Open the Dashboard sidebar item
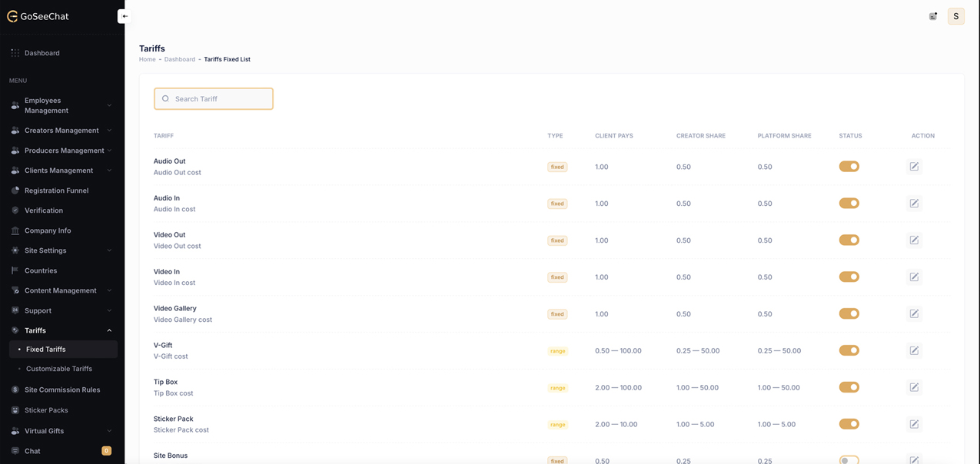The height and width of the screenshot is (464, 980). coord(62,53)
